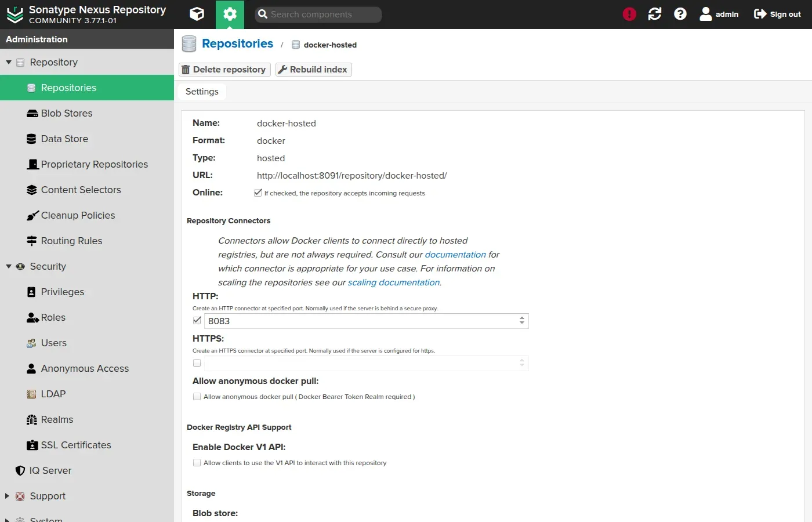Image resolution: width=812 pixels, height=522 pixels.
Task: Open the documentation link
Action: tap(455, 255)
